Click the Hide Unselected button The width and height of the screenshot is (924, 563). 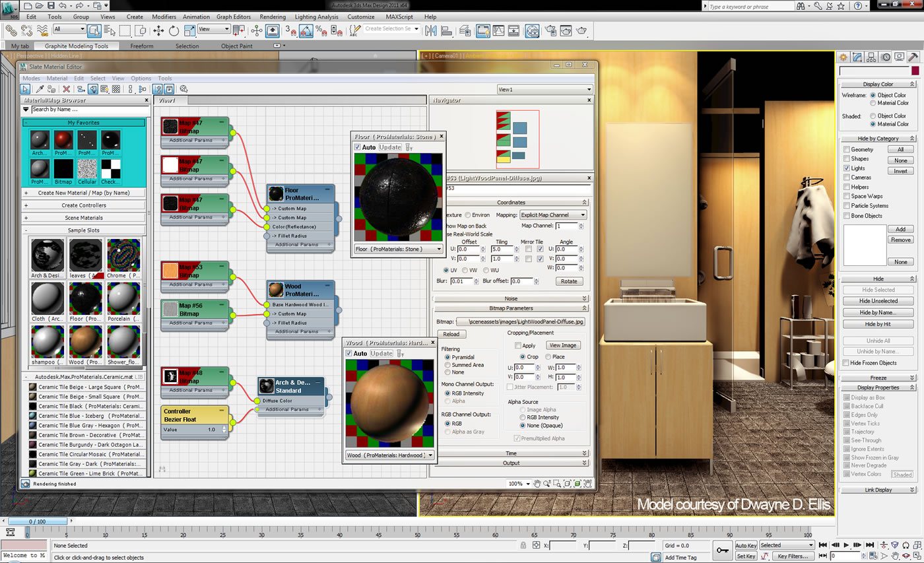[x=877, y=301]
